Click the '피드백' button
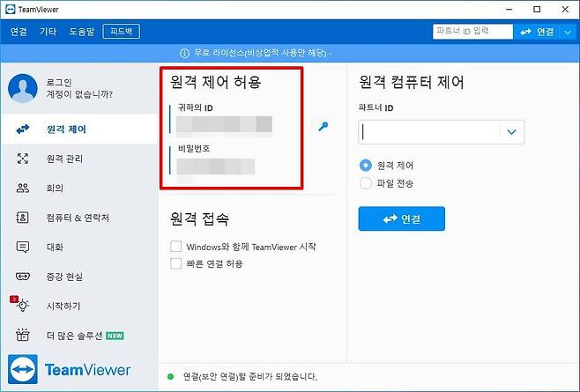This screenshot has width=580, height=392. point(122,32)
